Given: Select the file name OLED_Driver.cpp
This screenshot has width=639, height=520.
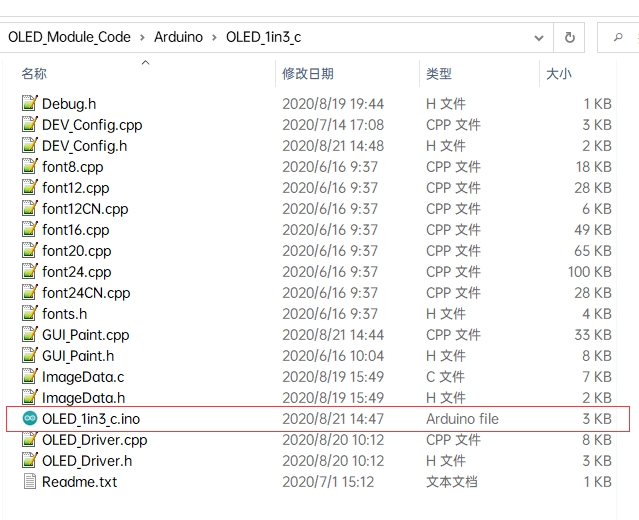Looking at the screenshot, I should [95, 440].
